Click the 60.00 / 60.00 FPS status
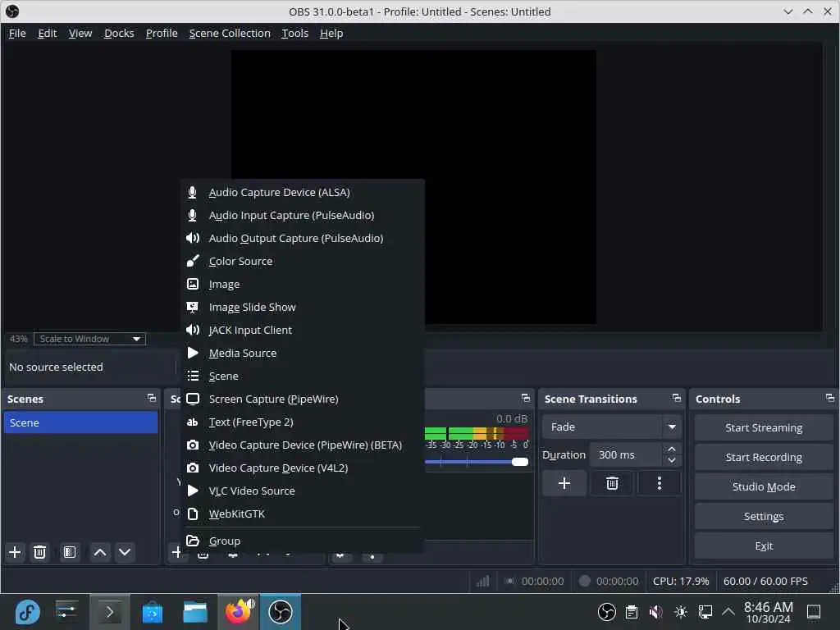This screenshot has height=630, width=840. coord(765,582)
